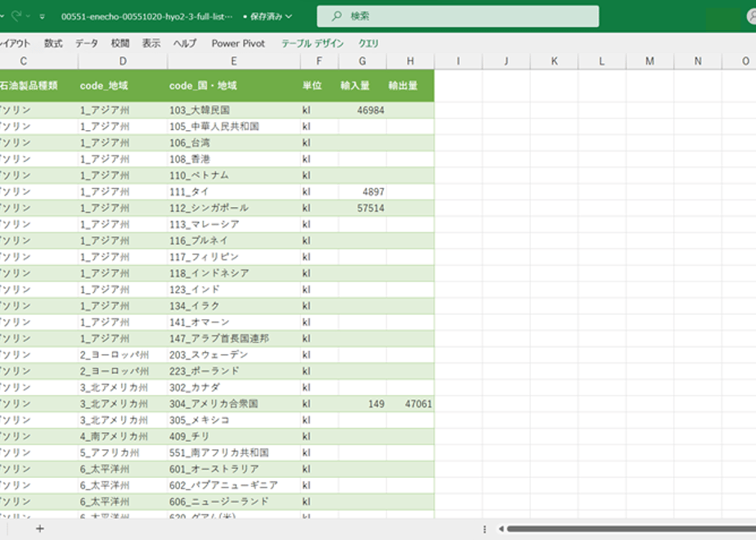The height and width of the screenshot is (540, 756).
Task: Select cell 118_インドネシア
Action: tap(233, 273)
